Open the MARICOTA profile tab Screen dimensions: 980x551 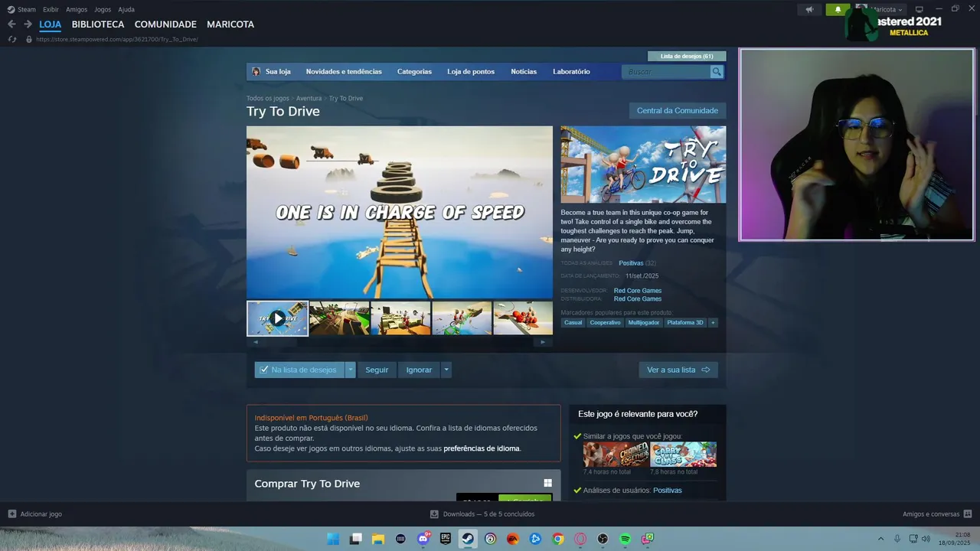point(230,24)
